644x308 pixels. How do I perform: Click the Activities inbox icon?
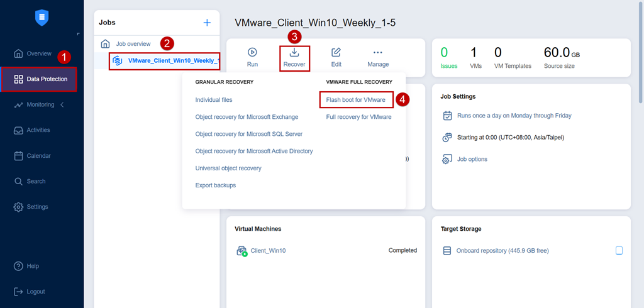[18, 130]
